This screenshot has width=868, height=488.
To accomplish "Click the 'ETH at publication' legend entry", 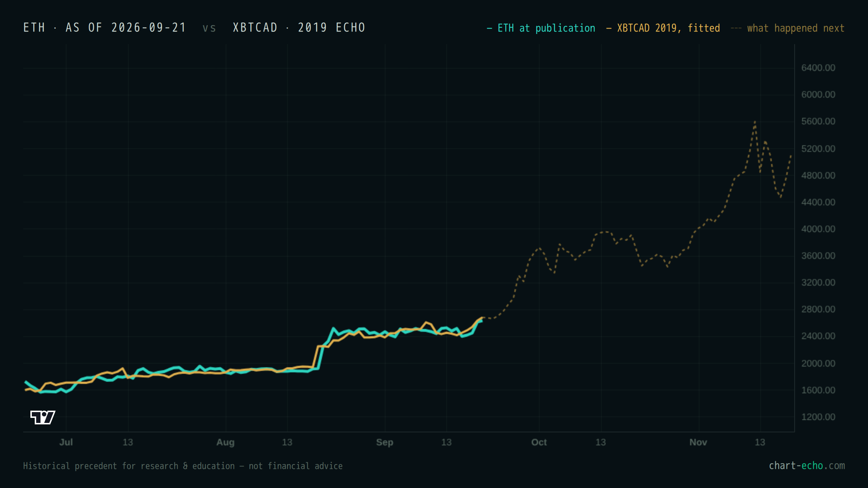I will click(x=541, y=28).
